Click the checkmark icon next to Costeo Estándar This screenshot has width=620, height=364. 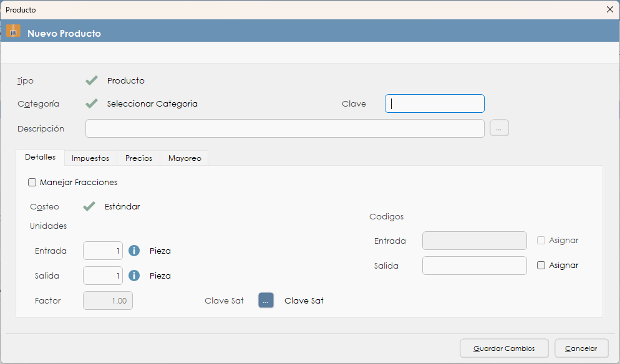[x=89, y=206]
